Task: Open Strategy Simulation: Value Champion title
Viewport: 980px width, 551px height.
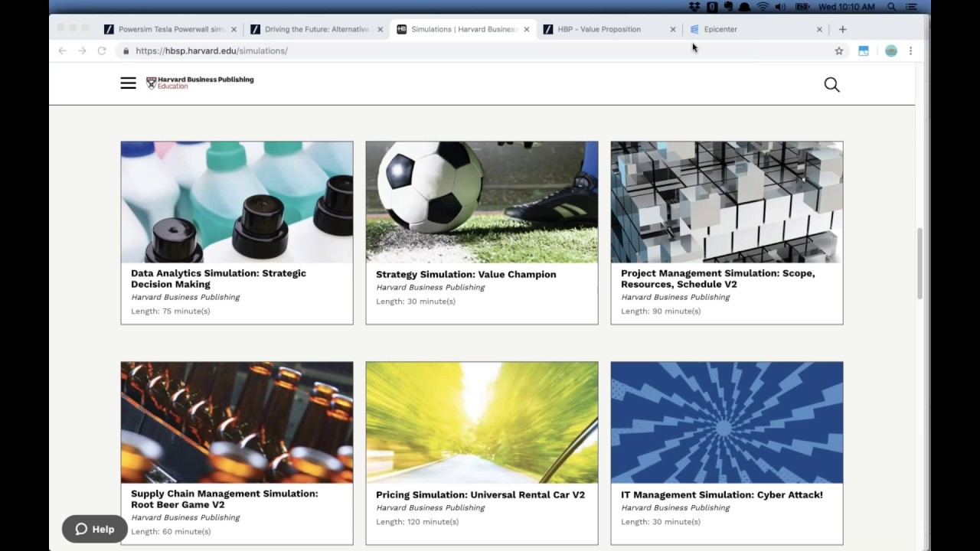Action: tap(466, 274)
